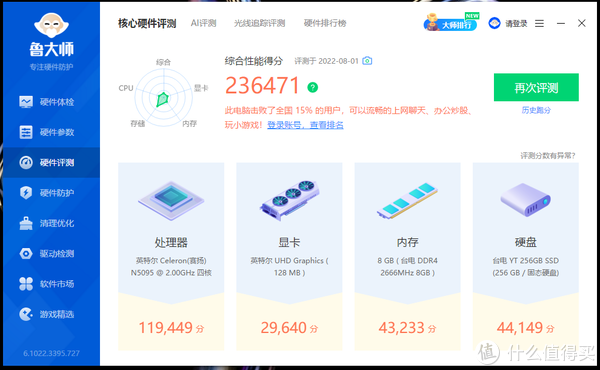Click 登录账号，查看排名 link

[x=305, y=125]
